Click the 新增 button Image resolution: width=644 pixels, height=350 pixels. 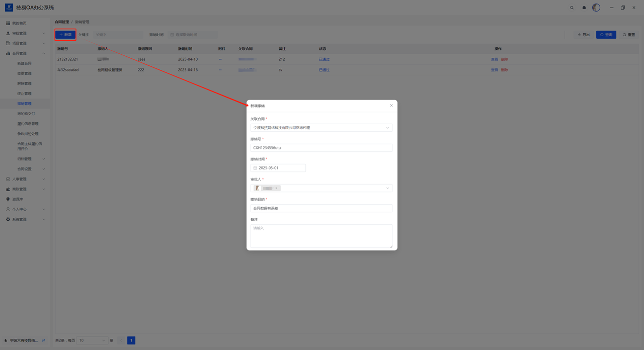(x=65, y=35)
